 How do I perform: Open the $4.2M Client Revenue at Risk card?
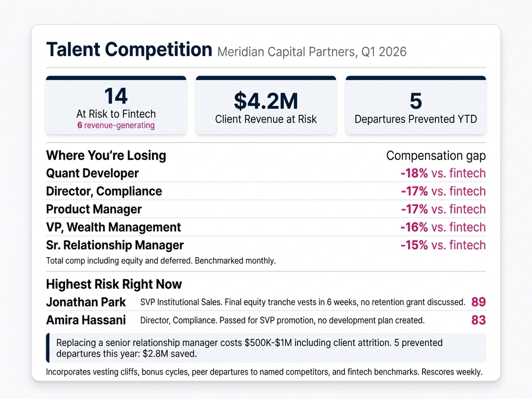tap(265, 105)
